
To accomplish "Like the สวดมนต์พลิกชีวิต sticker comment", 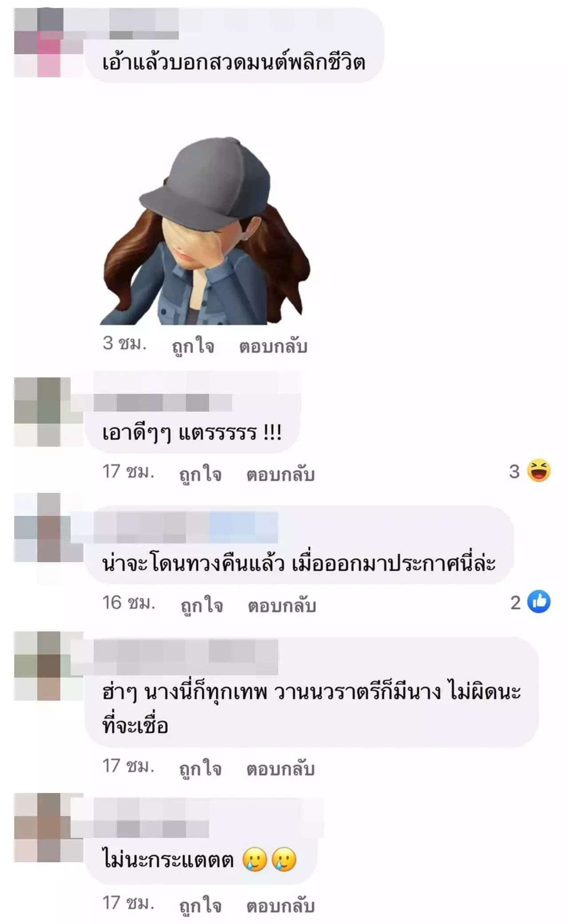I will tap(193, 346).
